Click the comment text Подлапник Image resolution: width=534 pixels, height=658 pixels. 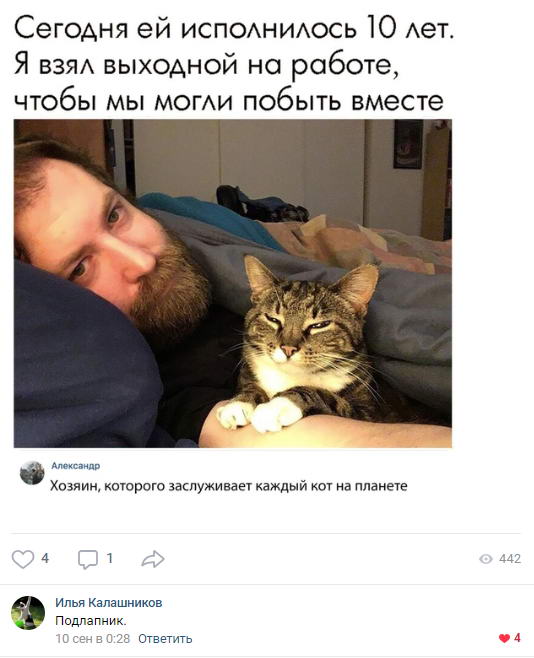click(x=91, y=621)
